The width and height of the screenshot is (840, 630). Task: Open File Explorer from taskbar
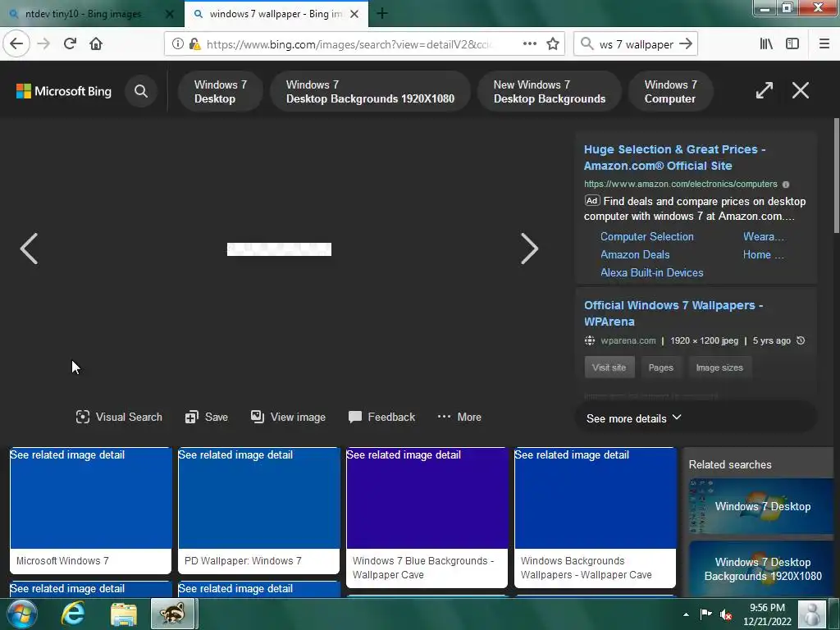click(125, 614)
